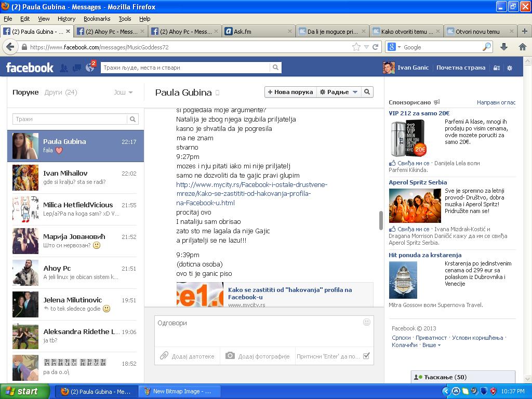The image size is (532, 399).
Task: Click Kako se zastititi link preview title
Action: 290,293
